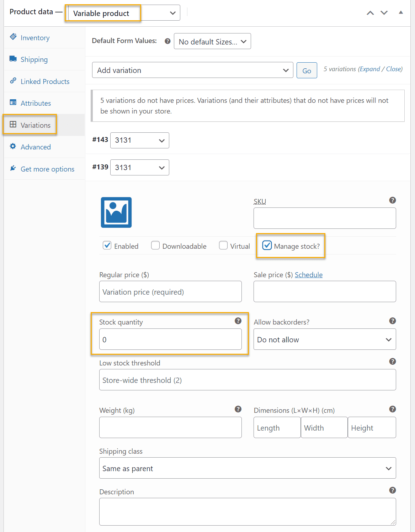
Task: Click the Allow backorders help icon
Action: tap(393, 321)
